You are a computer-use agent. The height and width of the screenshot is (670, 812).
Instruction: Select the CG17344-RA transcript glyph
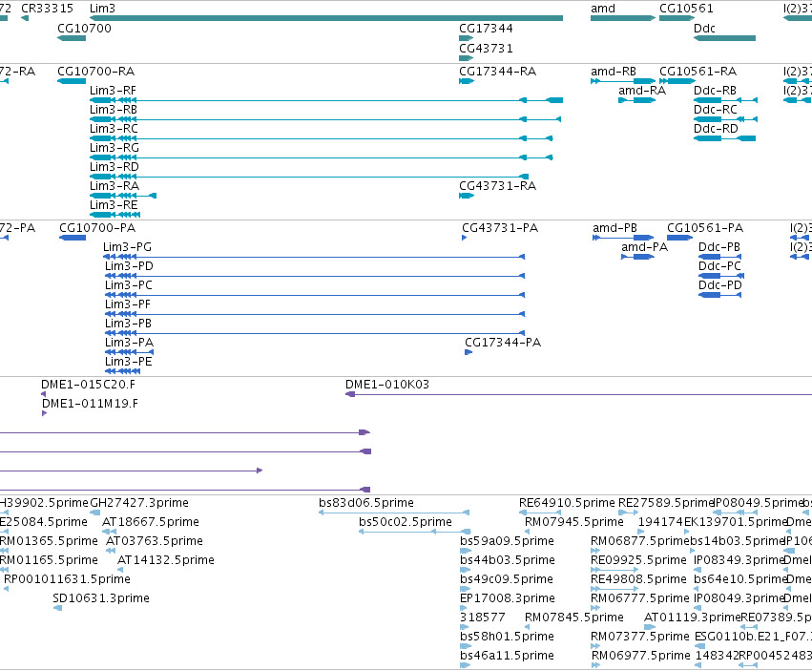pyautogui.click(x=467, y=81)
